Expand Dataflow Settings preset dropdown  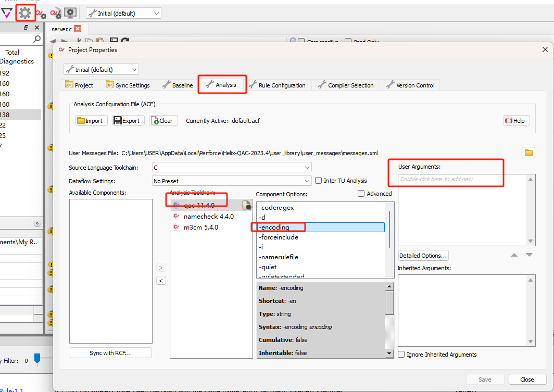(232, 181)
